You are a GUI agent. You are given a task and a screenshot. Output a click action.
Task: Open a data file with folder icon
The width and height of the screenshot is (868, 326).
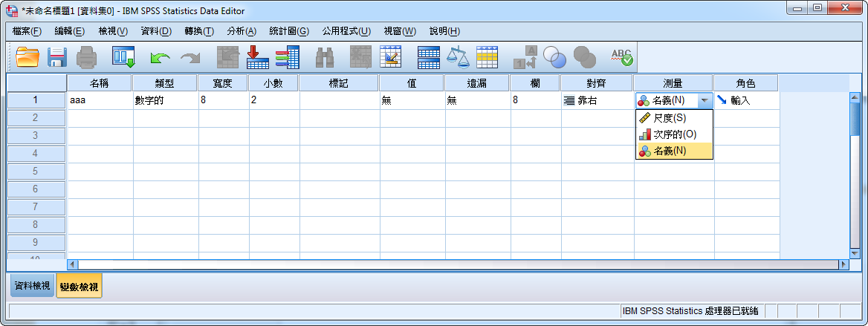(27, 56)
